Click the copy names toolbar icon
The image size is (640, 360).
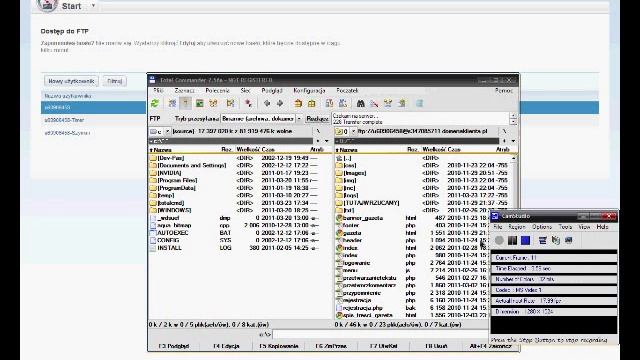(402, 104)
